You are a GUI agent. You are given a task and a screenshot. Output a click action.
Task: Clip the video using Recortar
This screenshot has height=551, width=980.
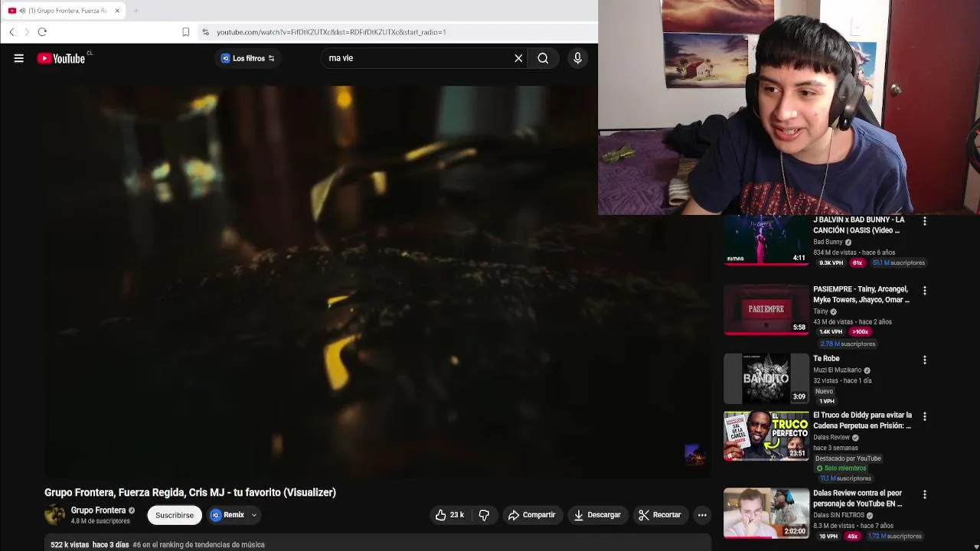point(660,515)
